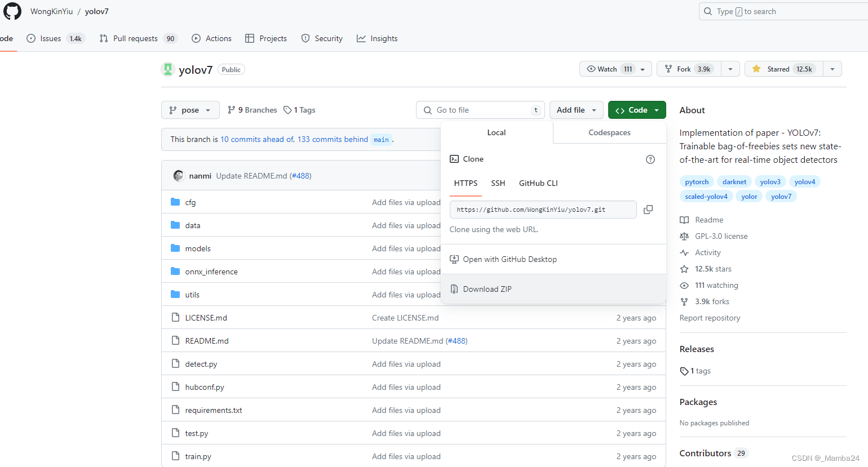868x467 pixels.
Task: Open the detect.py file
Action: pyautogui.click(x=201, y=364)
